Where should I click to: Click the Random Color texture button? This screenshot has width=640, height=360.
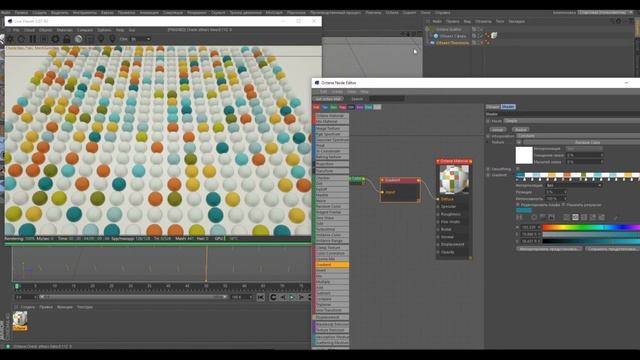pos(582,142)
